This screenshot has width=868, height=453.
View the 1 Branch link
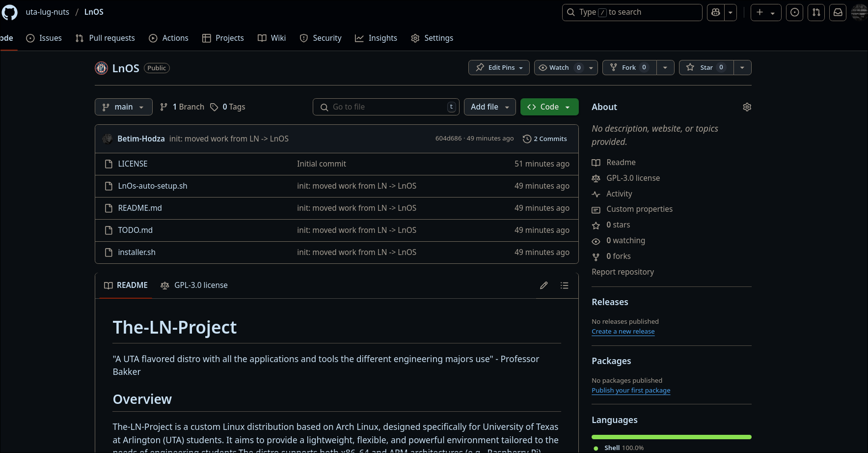pos(182,107)
